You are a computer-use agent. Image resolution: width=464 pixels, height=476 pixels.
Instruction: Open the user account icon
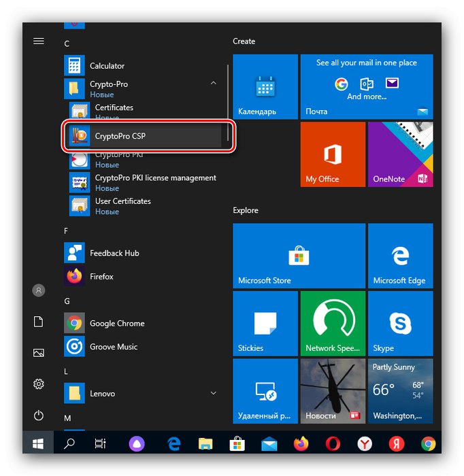coord(39,290)
